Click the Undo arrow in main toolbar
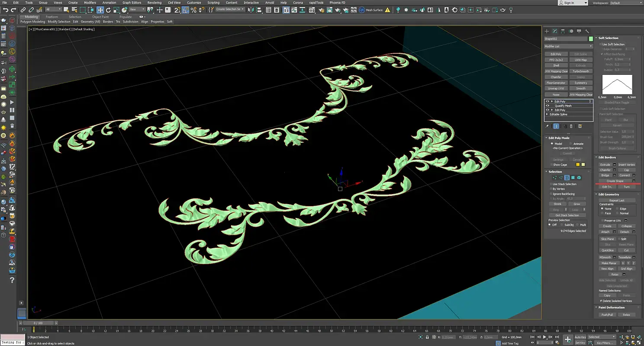This screenshot has height=346, width=644. [x=6, y=10]
